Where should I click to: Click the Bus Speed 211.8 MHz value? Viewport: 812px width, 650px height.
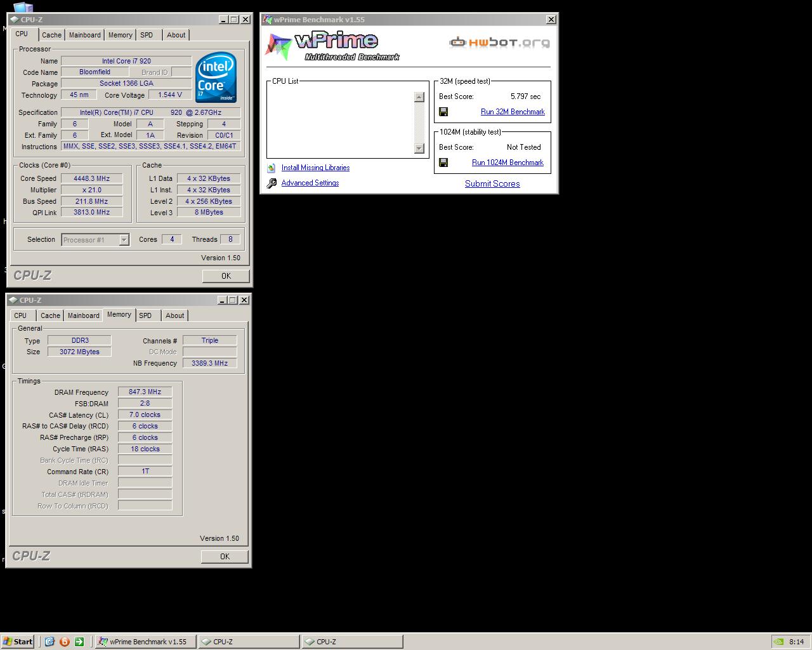(x=92, y=201)
